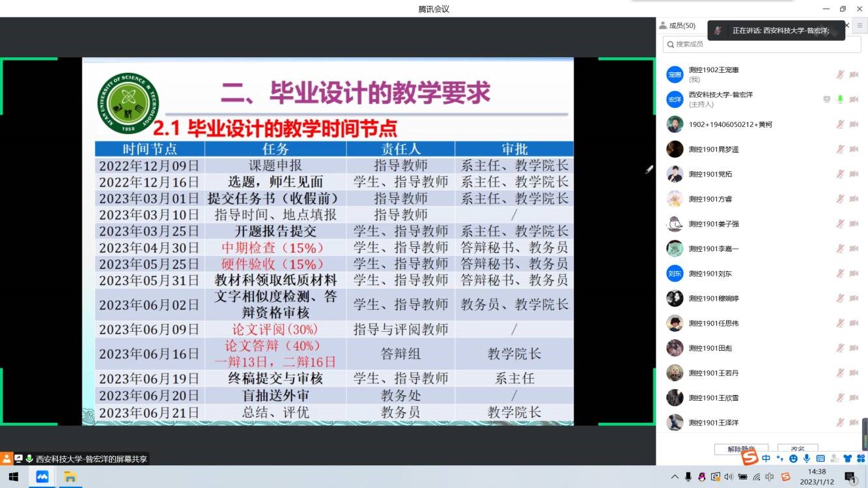Viewport: 868px width, 488px height.
Task: Click the 搜索成员 search members field
Action: tap(762, 44)
